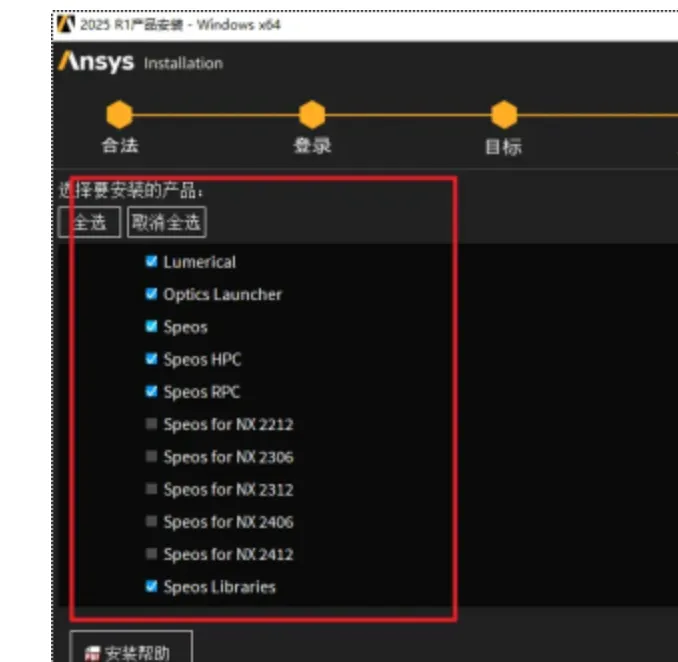
Task: Click the Speos Libraries label
Action: coord(219,587)
